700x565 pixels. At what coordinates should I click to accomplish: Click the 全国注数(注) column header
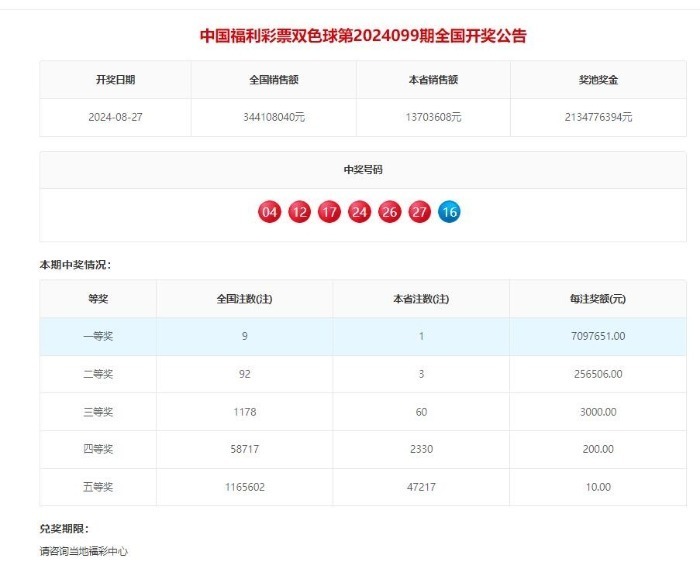[x=244, y=299]
